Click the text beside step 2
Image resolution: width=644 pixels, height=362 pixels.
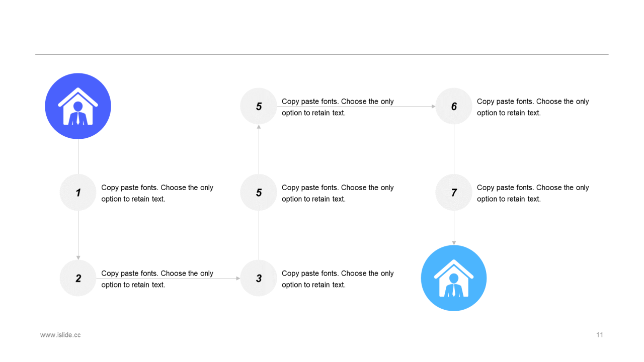point(157,279)
